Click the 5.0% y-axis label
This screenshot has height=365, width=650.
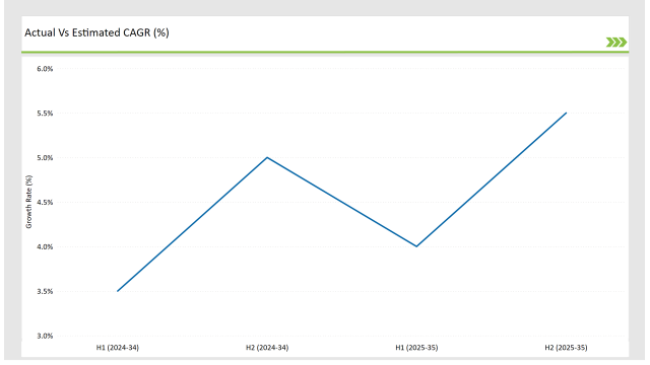point(45,158)
